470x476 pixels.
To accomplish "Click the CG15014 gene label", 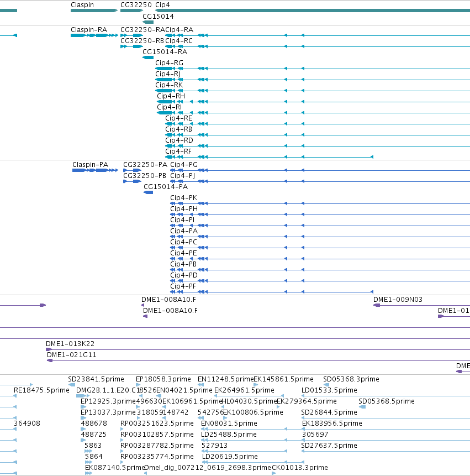I will click(158, 17).
